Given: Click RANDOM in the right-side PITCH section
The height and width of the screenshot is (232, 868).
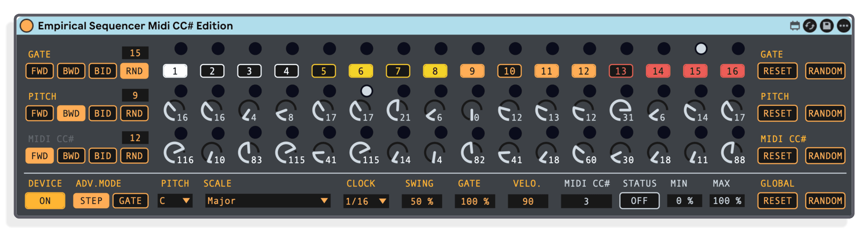Looking at the screenshot, I should coord(825,113).
